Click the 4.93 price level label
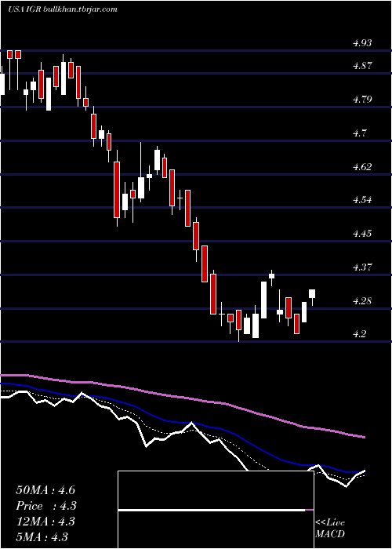Viewport: 392px width, 549px height. 362,43
